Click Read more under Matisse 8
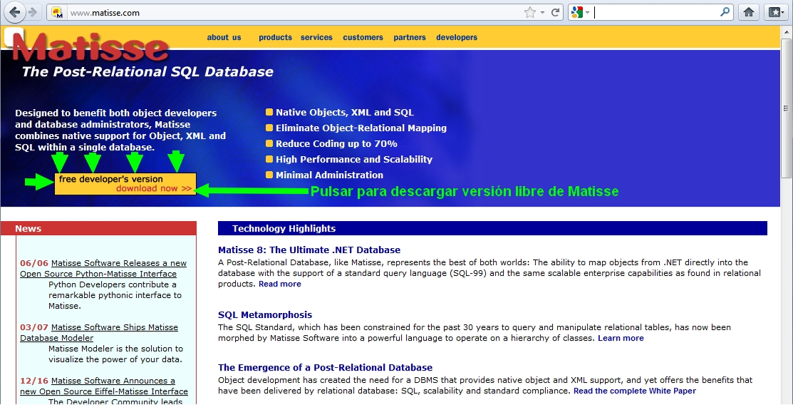 (280, 284)
